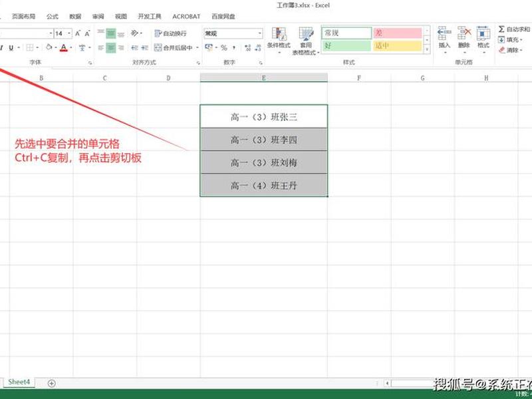Click the Increase Font Size icon
The width and height of the screenshot is (532, 399).
[78, 33]
